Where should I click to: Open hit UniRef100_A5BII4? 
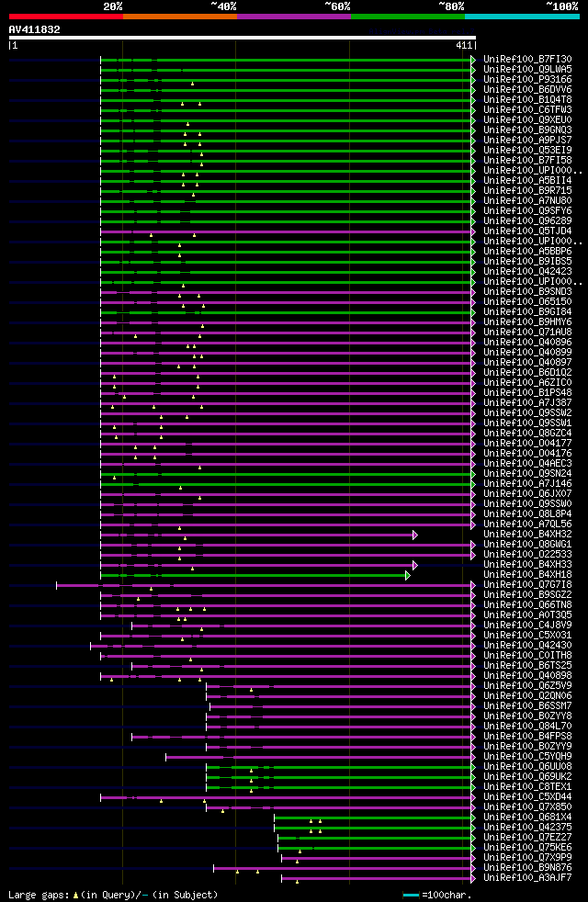point(527,181)
